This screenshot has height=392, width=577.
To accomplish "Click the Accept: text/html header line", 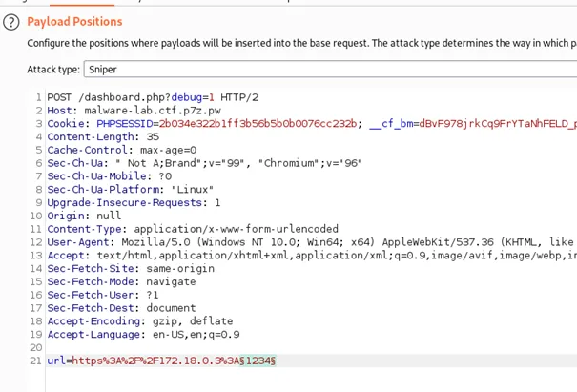I will click(312, 256).
